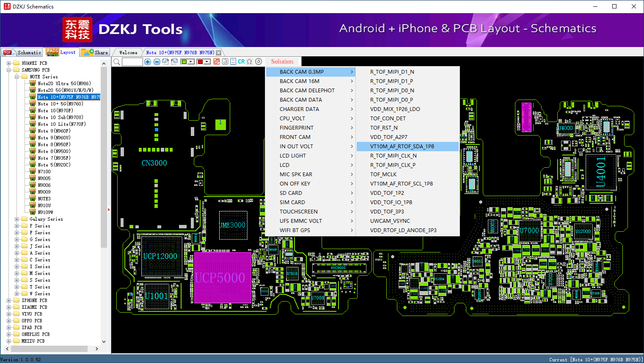Image resolution: width=644 pixels, height=363 pixels.
Task: Click the zoom out minus icon
Action: point(157,62)
